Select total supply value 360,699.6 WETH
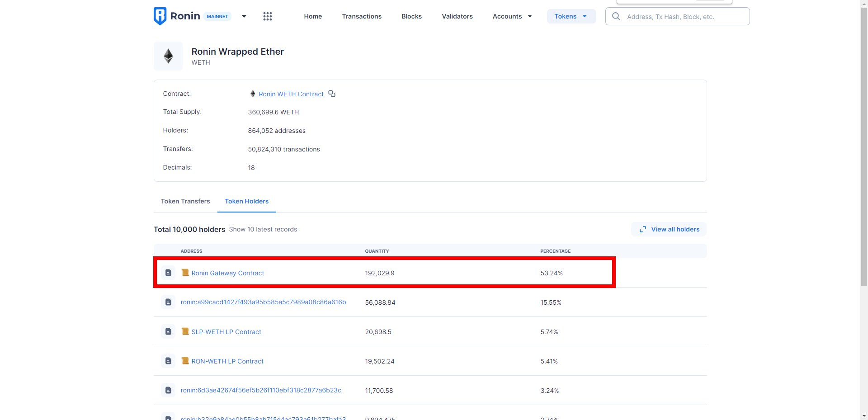 273,112
